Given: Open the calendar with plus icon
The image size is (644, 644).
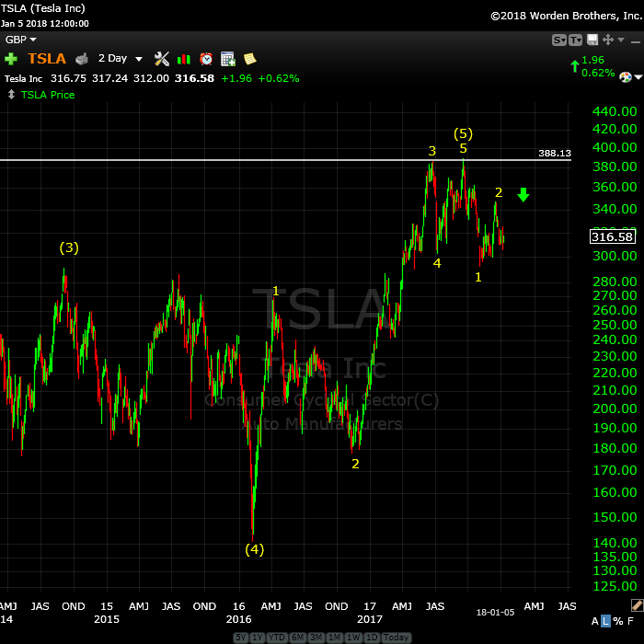Looking at the screenshot, I should [x=228, y=59].
